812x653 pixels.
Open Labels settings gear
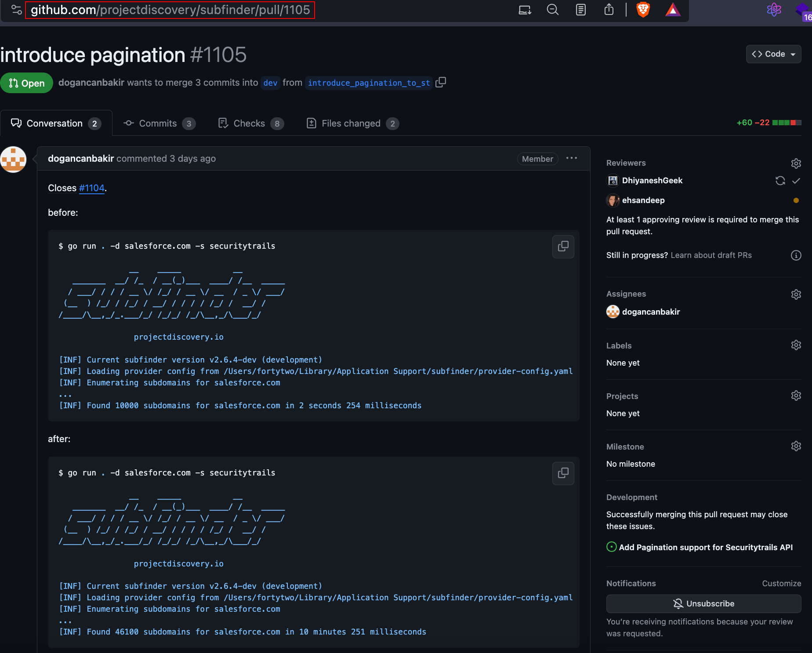pos(796,345)
